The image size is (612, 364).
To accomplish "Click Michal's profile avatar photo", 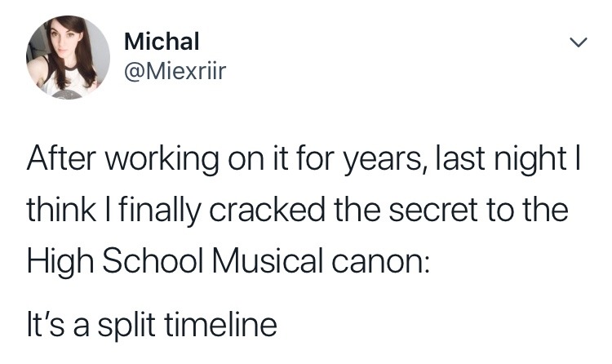I will click(x=69, y=57).
